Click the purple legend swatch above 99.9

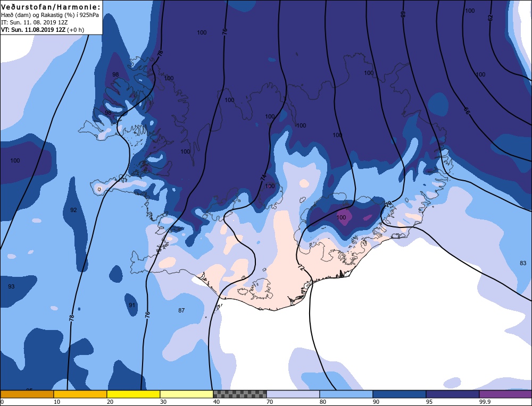pyautogui.click(x=505, y=394)
